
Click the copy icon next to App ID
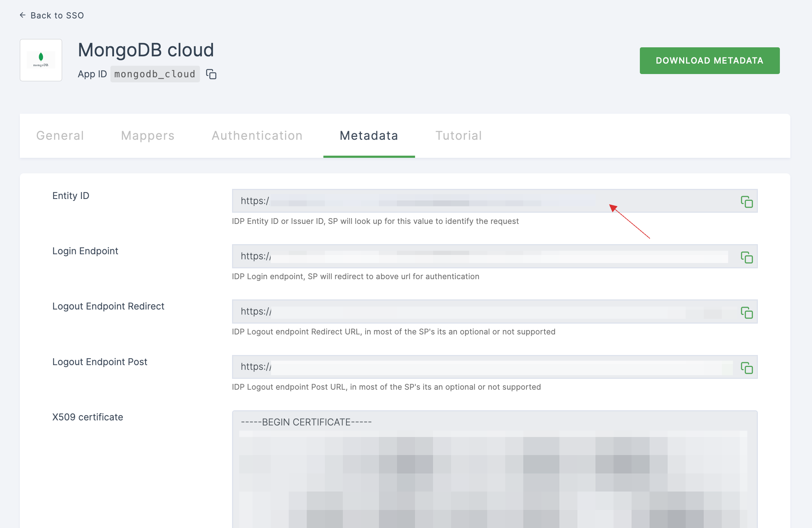point(211,74)
